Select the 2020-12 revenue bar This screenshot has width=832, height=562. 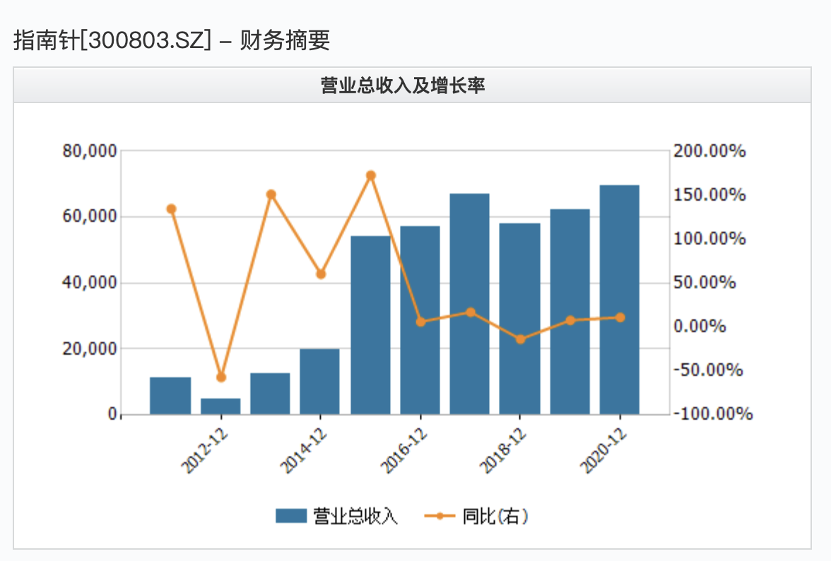tap(619, 300)
